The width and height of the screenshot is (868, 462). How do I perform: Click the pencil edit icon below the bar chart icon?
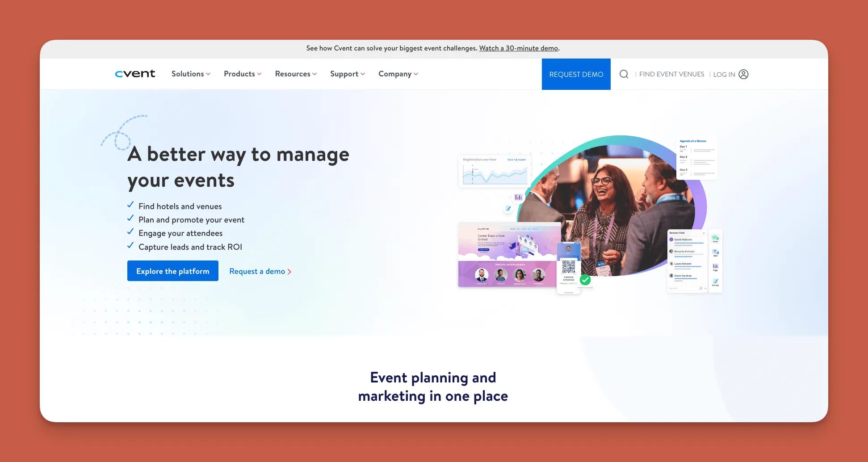508,208
